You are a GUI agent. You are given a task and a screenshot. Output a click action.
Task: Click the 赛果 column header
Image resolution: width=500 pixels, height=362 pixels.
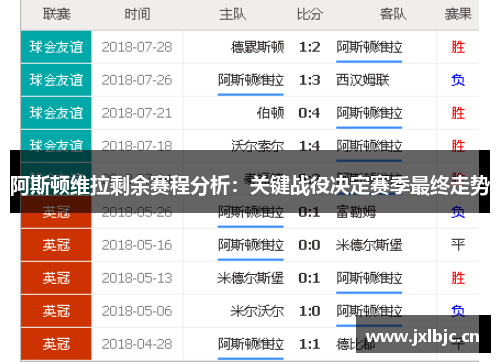458,14
